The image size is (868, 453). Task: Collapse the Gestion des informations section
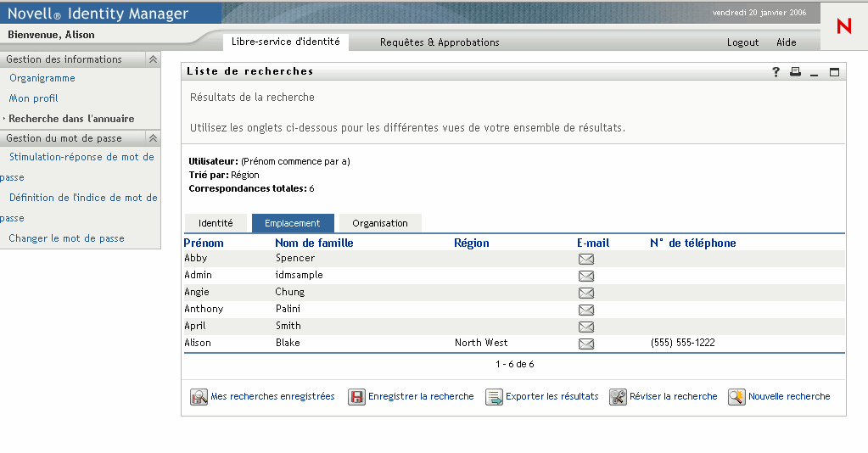[153, 59]
